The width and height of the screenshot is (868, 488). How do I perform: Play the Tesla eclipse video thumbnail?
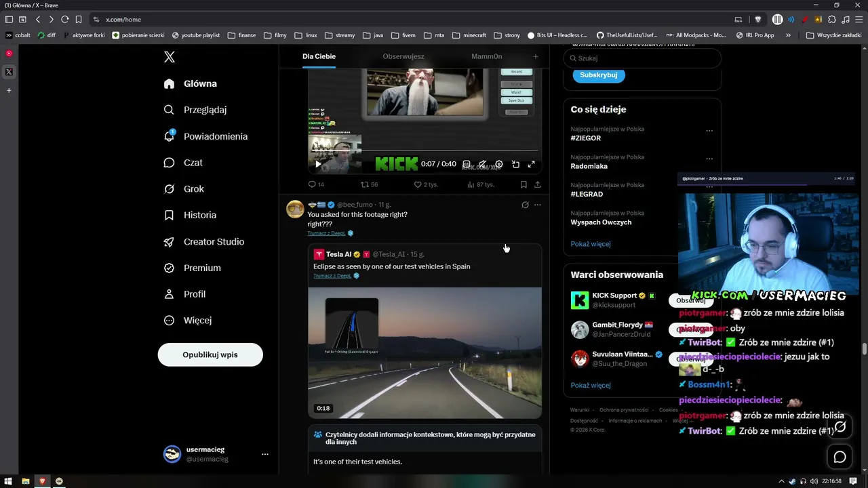coord(425,352)
